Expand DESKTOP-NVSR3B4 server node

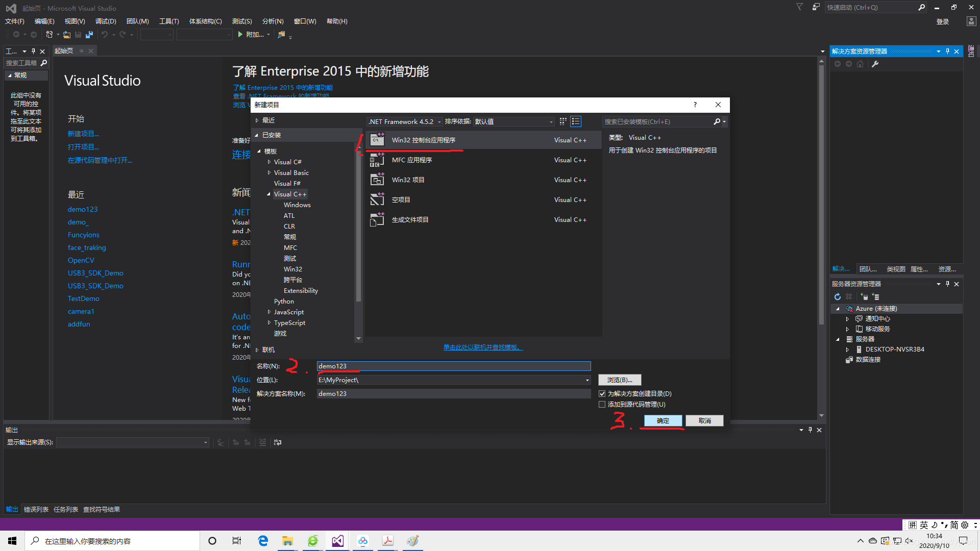[847, 349]
